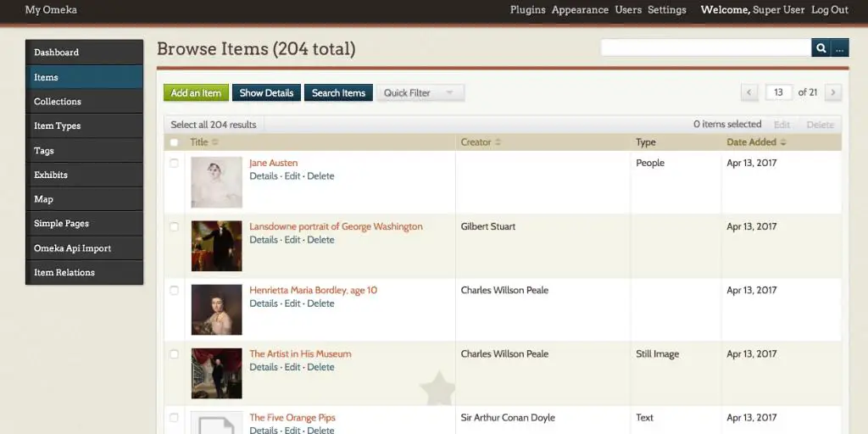Click Gilbert Stuart creator cell
The width and height of the screenshot is (868, 434).
pyautogui.click(x=487, y=226)
